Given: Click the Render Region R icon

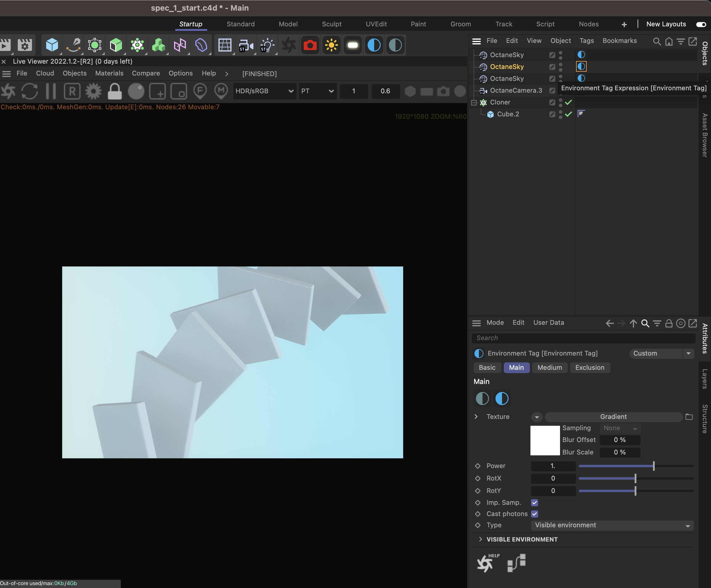Looking at the screenshot, I should (72, 91).
